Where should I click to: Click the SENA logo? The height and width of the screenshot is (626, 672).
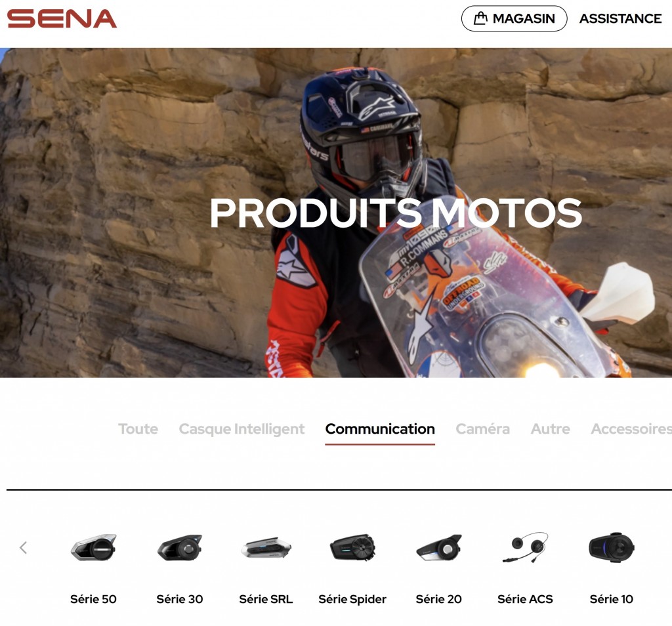pyautogui.click(x=62, y=18)
